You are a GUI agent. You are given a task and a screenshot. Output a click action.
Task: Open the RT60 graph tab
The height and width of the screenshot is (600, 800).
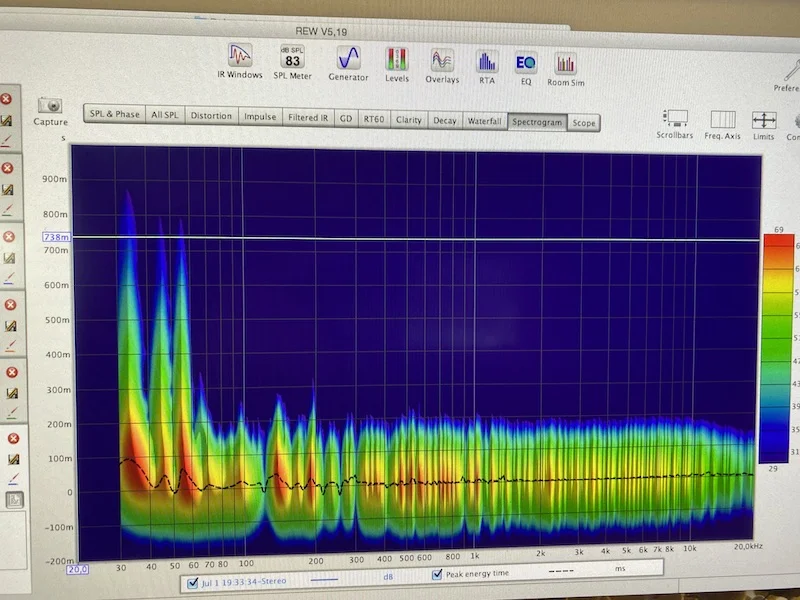pos(373,119)
